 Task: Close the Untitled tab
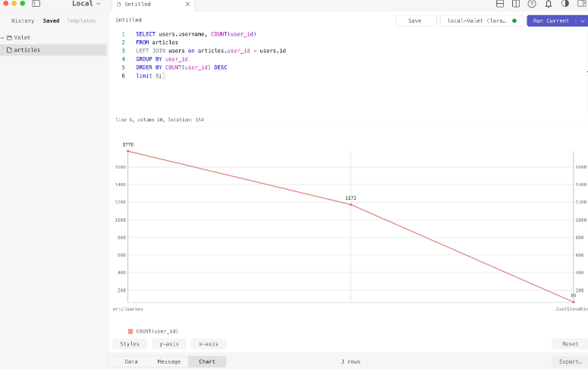click(187, 4)
